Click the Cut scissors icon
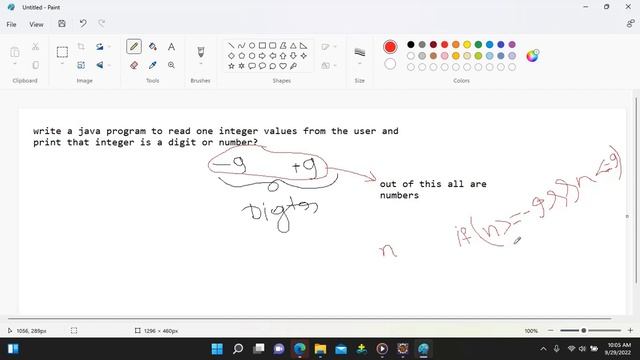This screenshot has height=360, width=640. click(36, 47)
